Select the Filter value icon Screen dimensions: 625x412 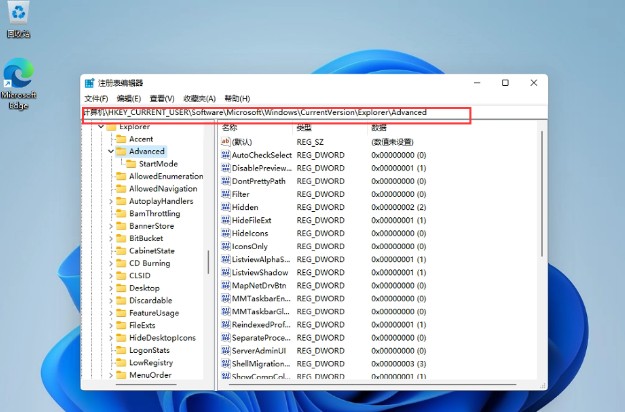click(x=226, y=194)
